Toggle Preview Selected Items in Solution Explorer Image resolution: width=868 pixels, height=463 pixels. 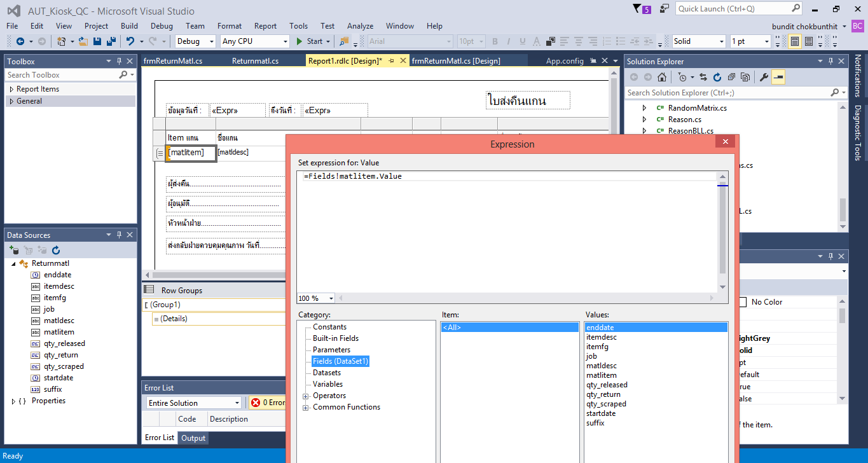point(779,77)
